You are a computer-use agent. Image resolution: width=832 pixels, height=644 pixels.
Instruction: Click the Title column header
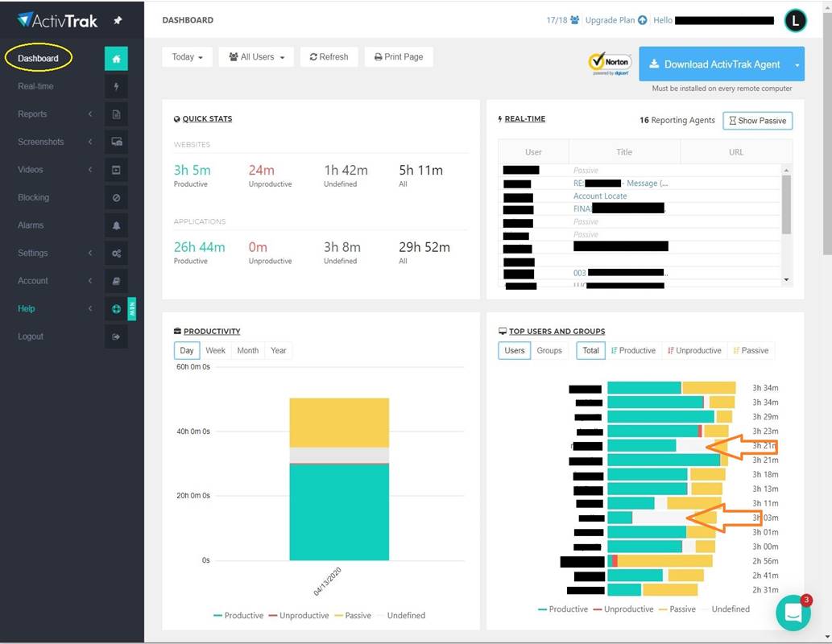point(624,151)
